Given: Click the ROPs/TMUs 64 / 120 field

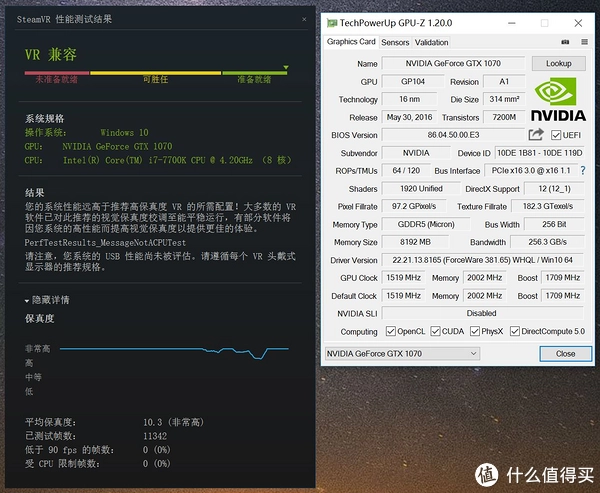Looking at the screenshot, I should 406,170.
